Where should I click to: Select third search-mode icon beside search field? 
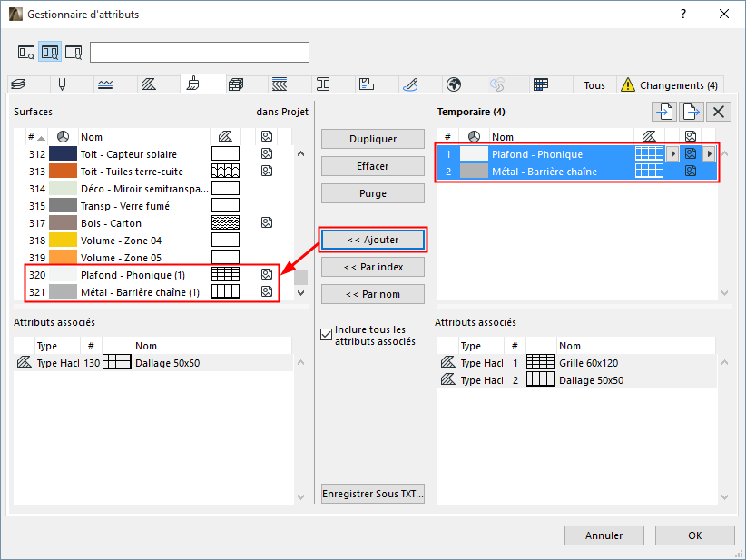click(74, 52)
